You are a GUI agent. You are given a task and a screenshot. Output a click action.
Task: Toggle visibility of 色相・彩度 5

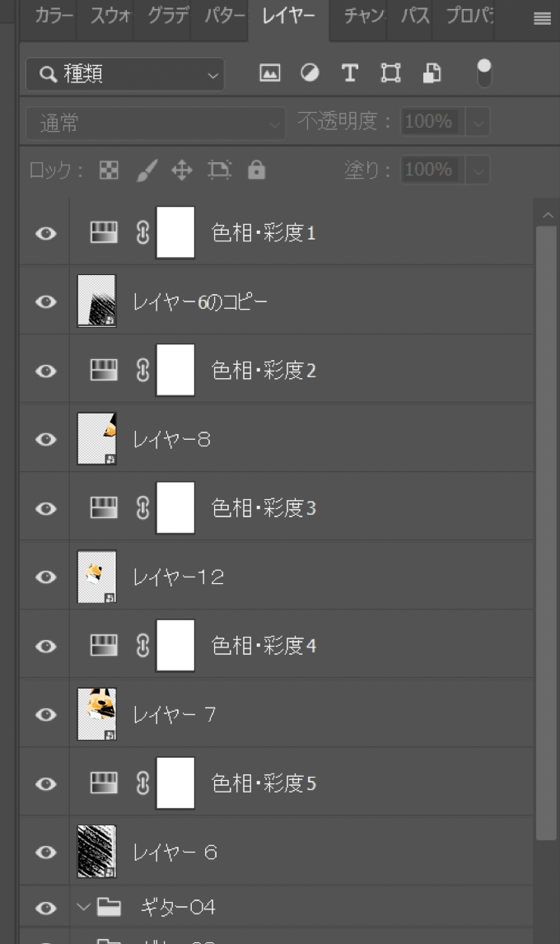pos(46,784)
